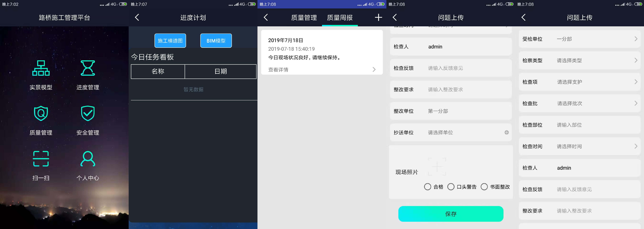Viewport: 644px width, 229px height.
Task: Tap the 保存 save button
Action: [x=451, y=214]
